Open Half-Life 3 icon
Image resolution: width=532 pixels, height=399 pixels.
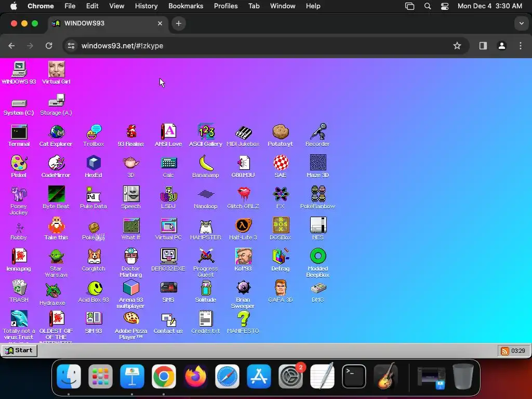pyautogui.click(x=243, y=229)
